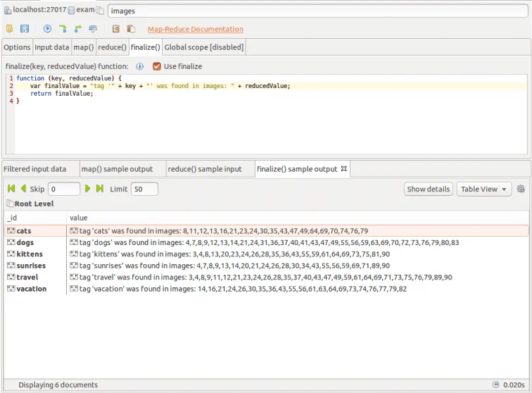The width and height of the screenshot is (532, 393).
Task: Click the collection icon beside images field
Action: coord(100,11)
